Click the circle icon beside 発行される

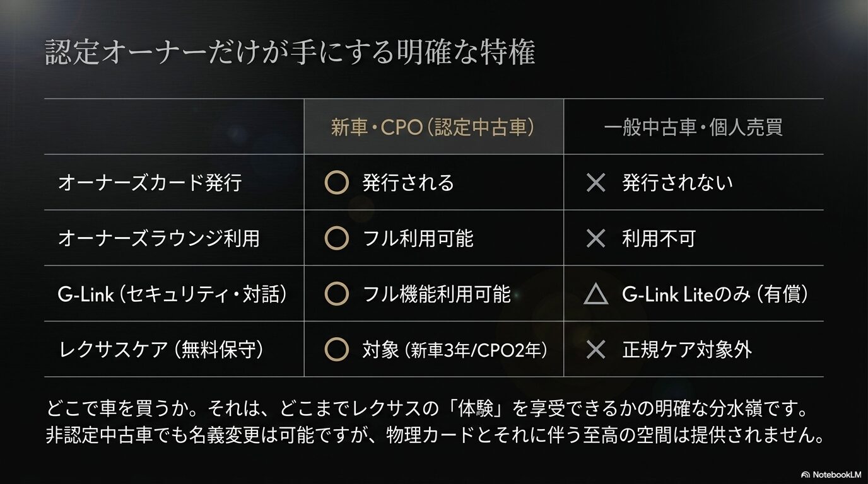click(x=336, y=183)
